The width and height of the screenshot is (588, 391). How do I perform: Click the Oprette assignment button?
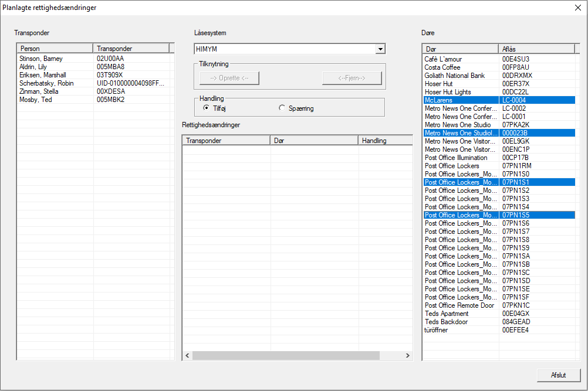(x=229, y=78)
